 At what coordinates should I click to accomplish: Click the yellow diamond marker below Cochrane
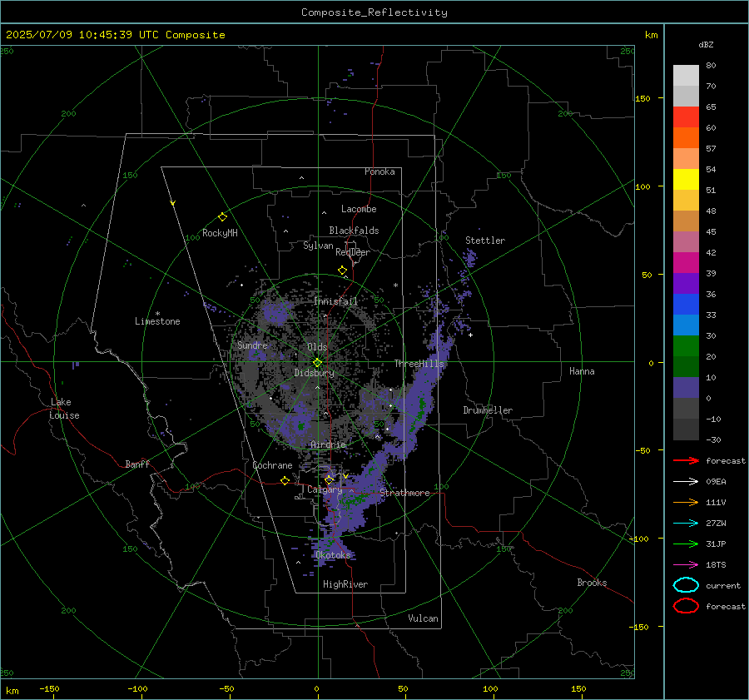click(x=285, y=480)
